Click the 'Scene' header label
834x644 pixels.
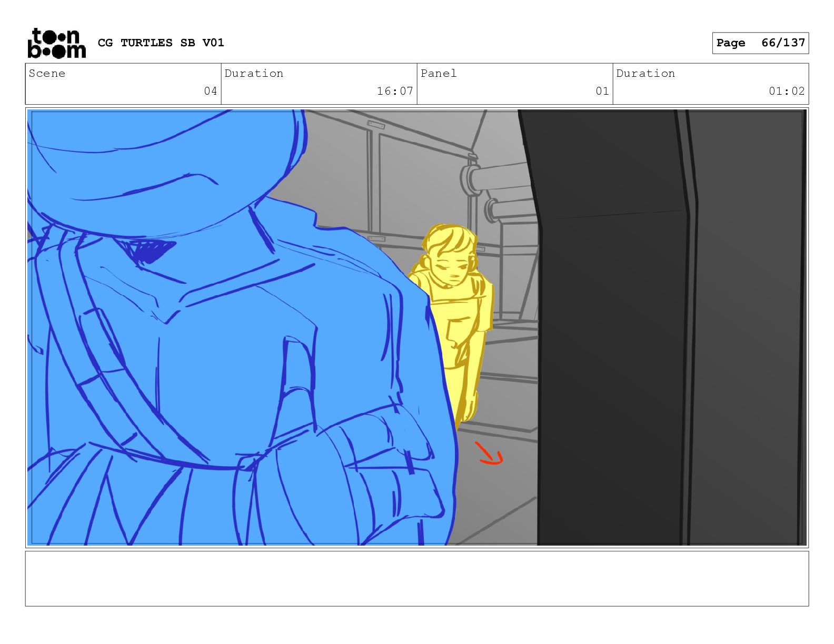pyautogui.click(x=47, y=73)
